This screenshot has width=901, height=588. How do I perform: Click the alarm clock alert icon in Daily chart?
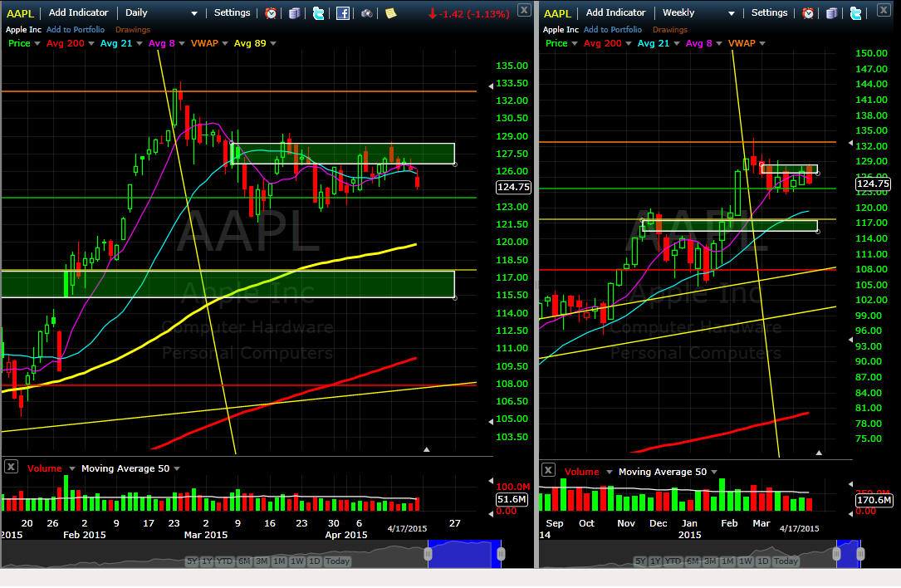tap(271, 13)
